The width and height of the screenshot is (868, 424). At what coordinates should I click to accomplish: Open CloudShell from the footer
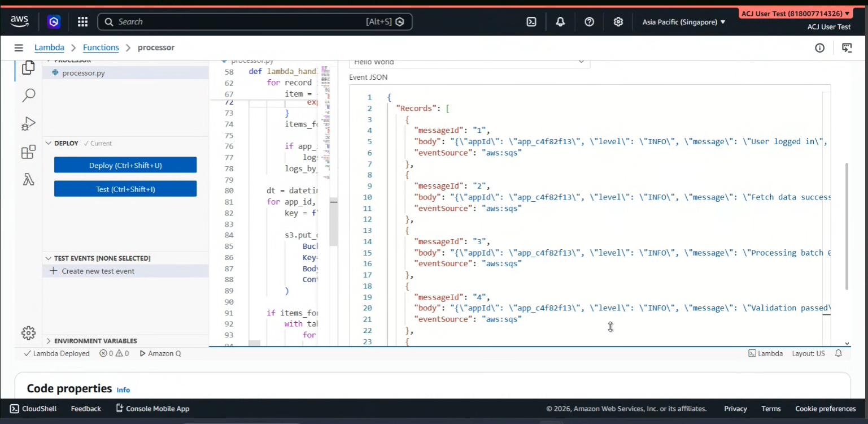click(x=33, y=408)
